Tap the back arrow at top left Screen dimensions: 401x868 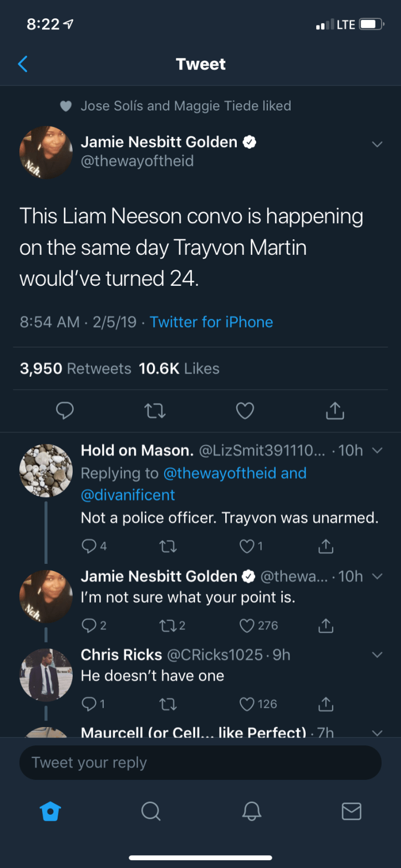[23, 64]
